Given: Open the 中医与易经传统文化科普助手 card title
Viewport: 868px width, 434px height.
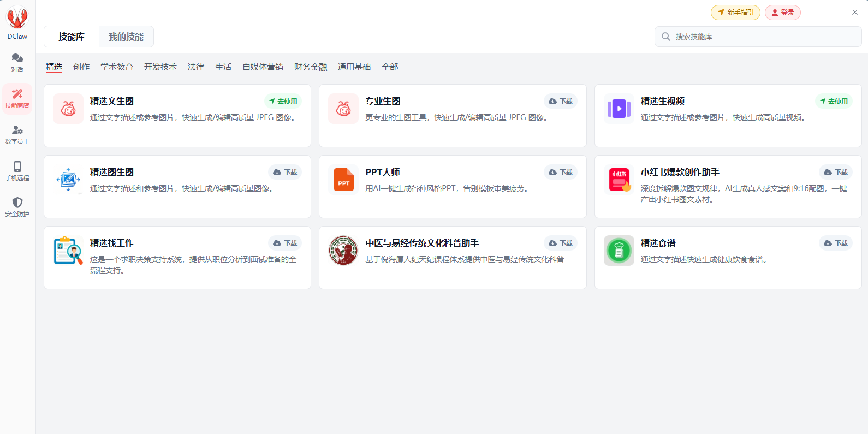Looking at the screenshot, I should pyautogui.click(x=423, y=243).
